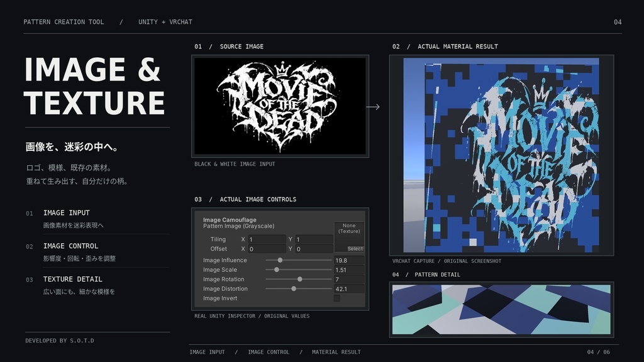644x362 pixels.
Task: Focus the Tiling X input field
Action: (267, 239)
